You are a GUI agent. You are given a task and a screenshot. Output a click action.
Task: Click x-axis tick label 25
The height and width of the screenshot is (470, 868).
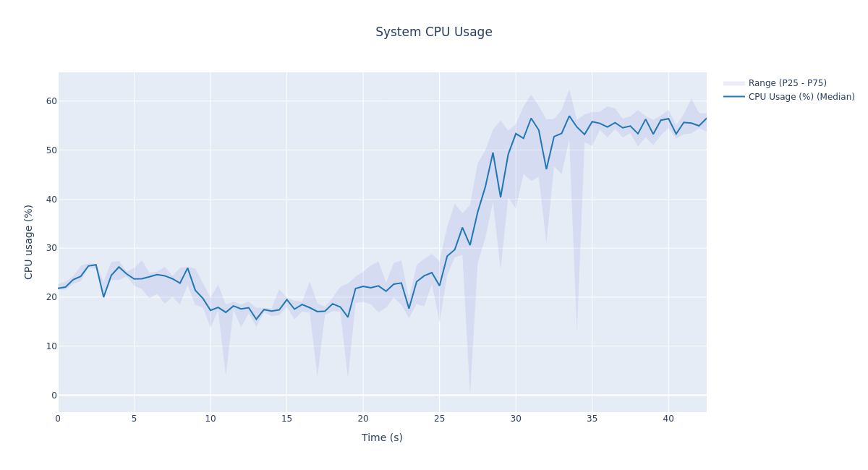(439, 419)
